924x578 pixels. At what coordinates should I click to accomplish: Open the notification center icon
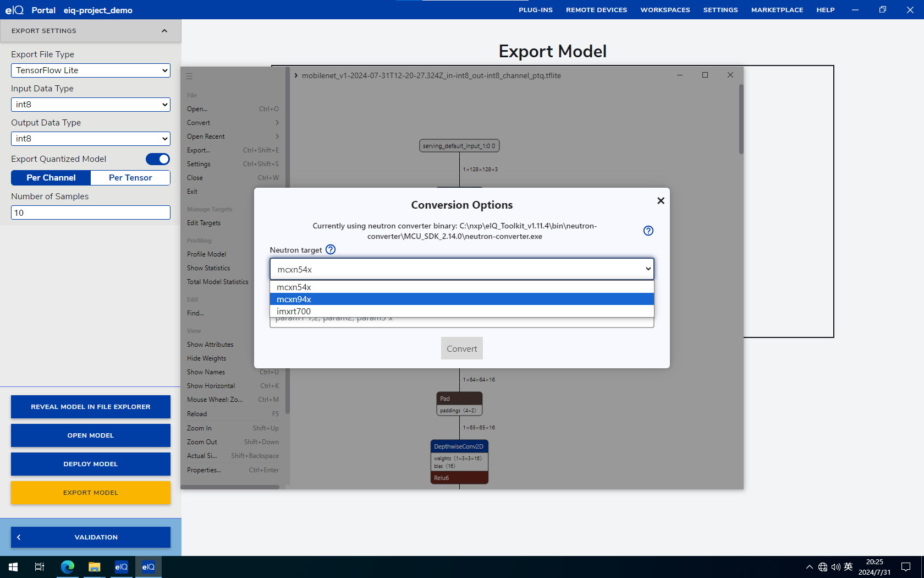[906, 567]
